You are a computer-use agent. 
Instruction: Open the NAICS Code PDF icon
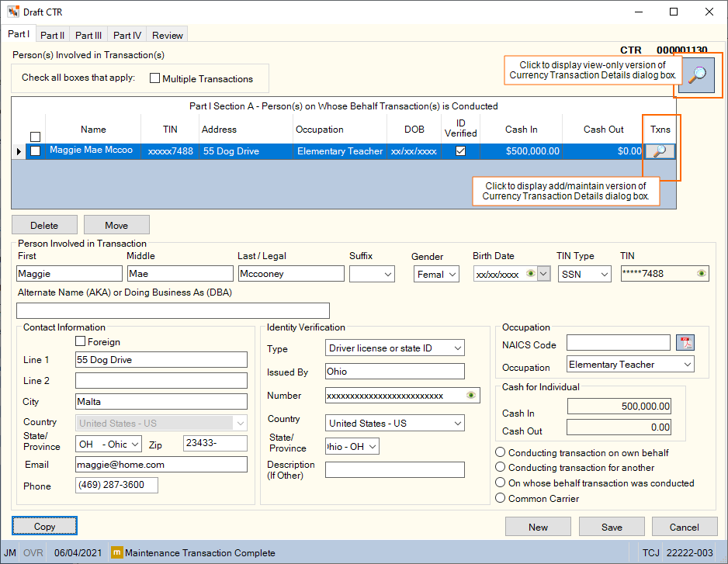pyautogui.click(x=685, y=343)
